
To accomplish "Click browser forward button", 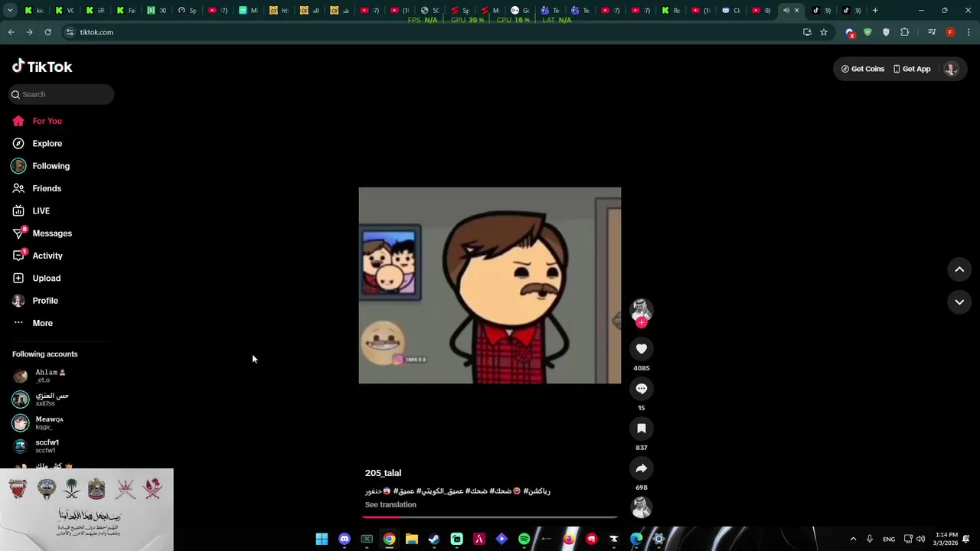I will pyautogui.click(x=29, y=32).
